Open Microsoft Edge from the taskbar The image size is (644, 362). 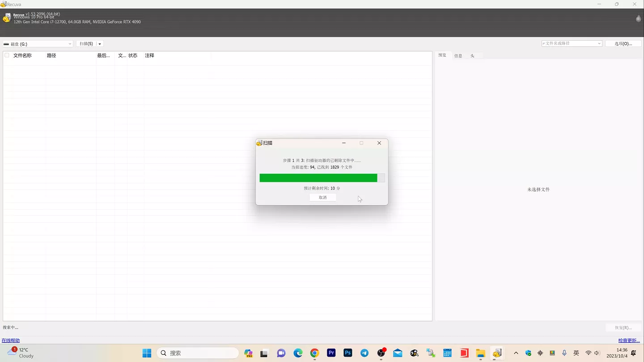click(x=298, y=353)
